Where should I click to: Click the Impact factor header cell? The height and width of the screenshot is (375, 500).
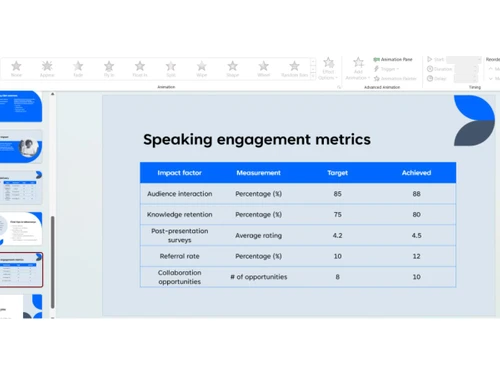click(179, 173)
